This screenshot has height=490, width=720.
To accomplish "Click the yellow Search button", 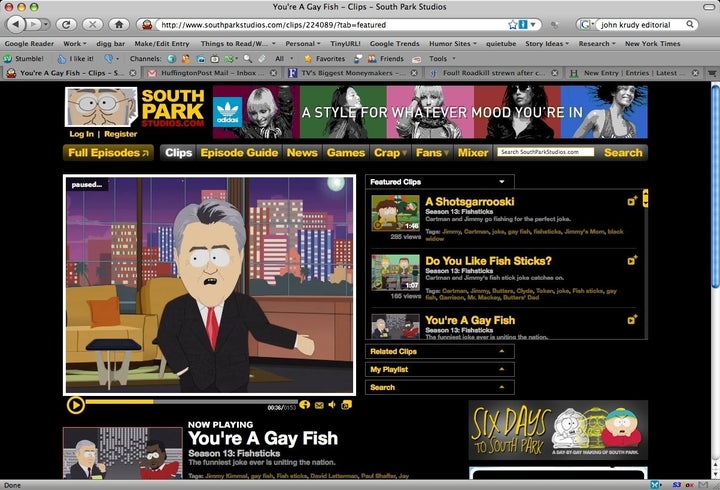I will tap(623, 152).
